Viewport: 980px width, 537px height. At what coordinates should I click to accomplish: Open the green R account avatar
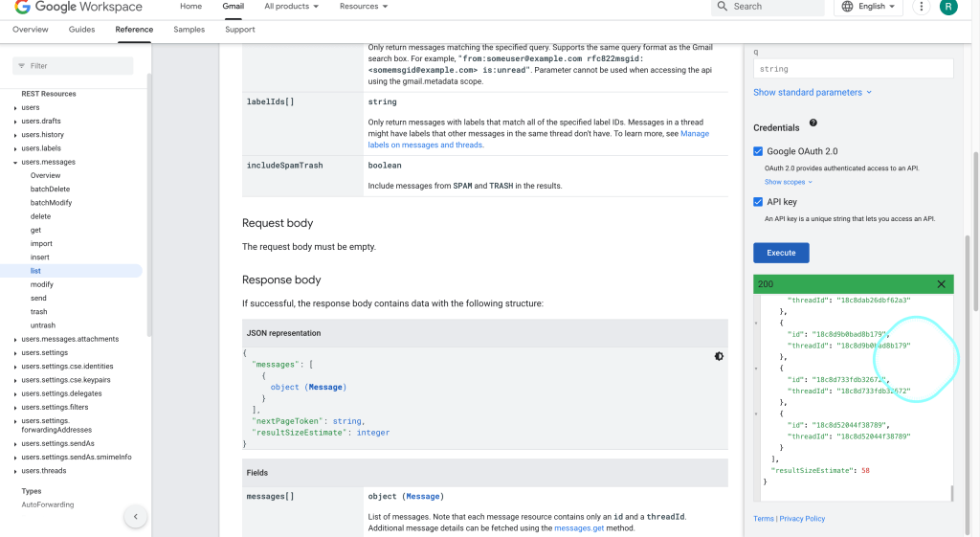948,7
